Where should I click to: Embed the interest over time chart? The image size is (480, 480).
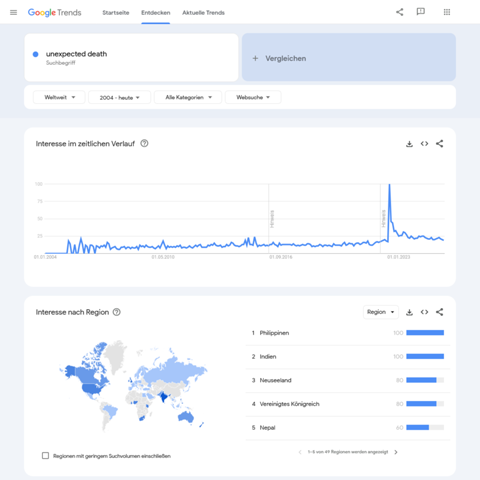pyautogui.click(x=424, y=144)
